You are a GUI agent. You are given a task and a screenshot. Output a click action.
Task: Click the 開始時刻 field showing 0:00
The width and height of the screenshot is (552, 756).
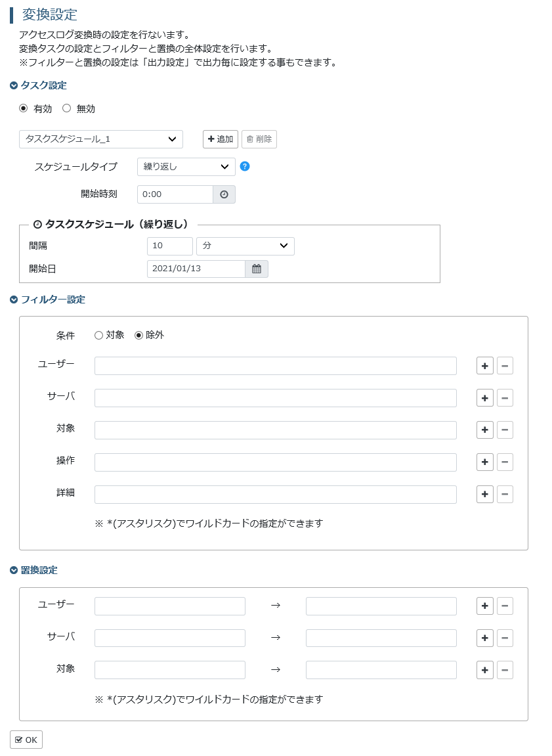175,194
